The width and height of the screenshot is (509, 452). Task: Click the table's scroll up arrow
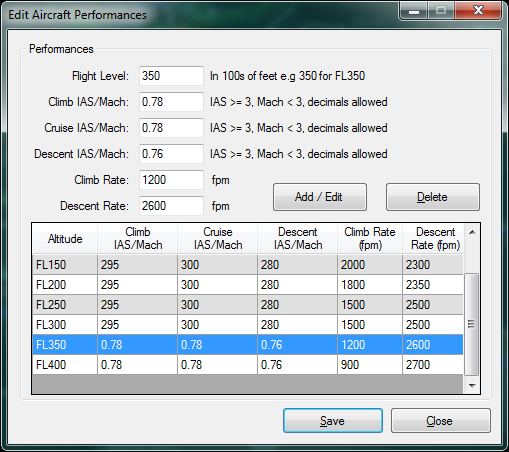pyautogui.click(x=472, y=232)
